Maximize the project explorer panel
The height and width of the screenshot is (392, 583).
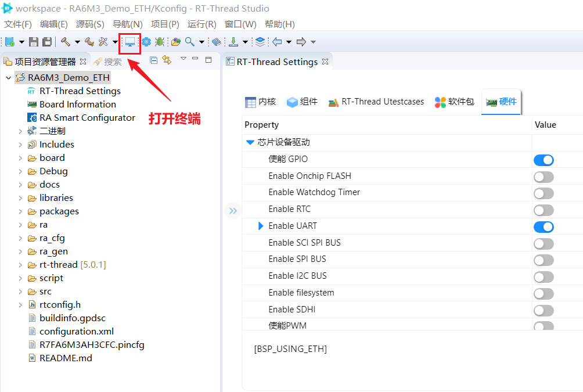pyautogui.click(x=208, y=59)
